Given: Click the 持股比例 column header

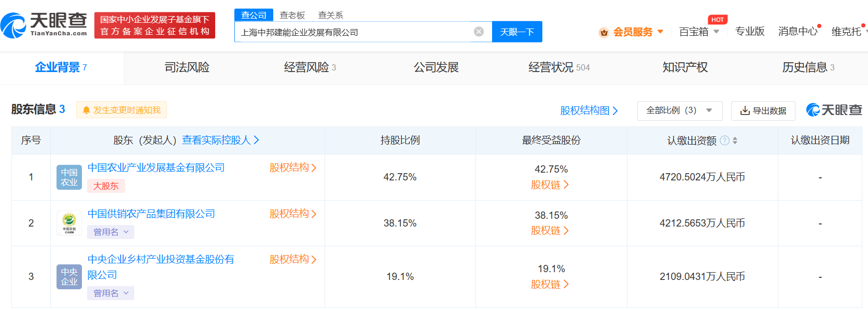Looking at the screenshot, I should point(400,140).
